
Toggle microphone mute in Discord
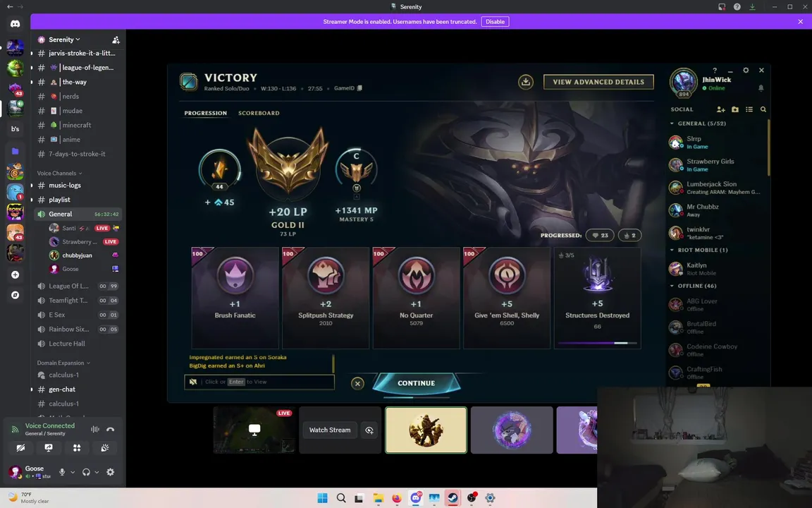click(62, 472)
